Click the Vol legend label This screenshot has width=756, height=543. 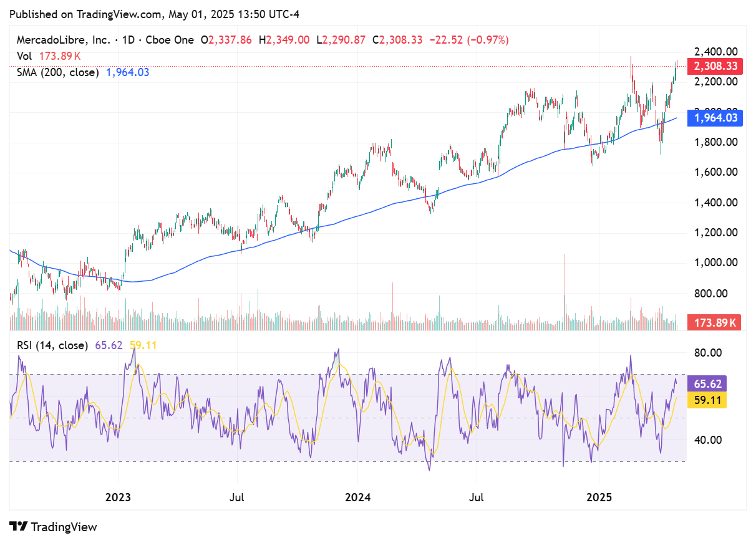24,56
